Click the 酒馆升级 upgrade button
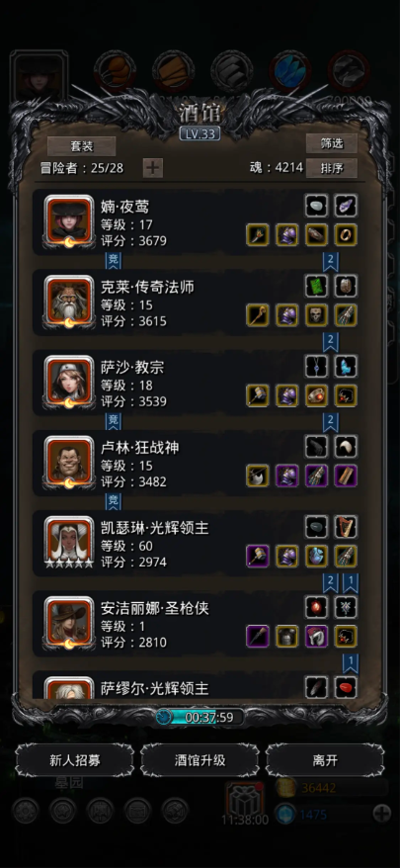Viewport: 400px width, 868px height. coord(200,760)
